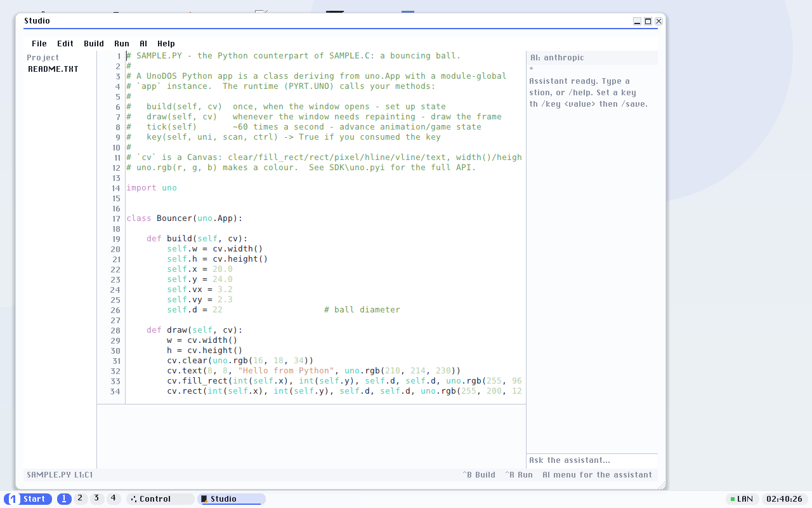Viewport: 812px width, 508px height.
Task: Click the comment mentioning SDK\uno.pyi
Action: click(x=301, y=168)
